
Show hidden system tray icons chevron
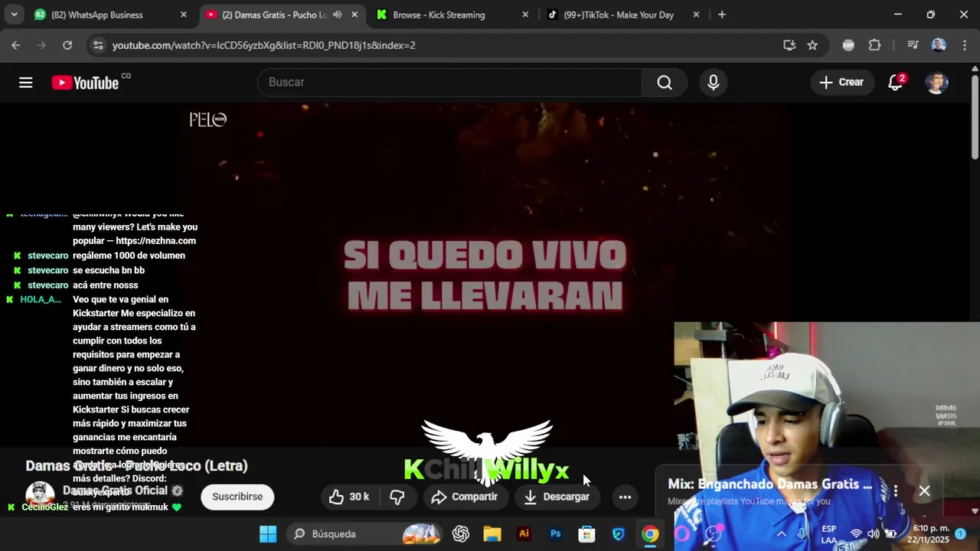click(x=781, y=534)
